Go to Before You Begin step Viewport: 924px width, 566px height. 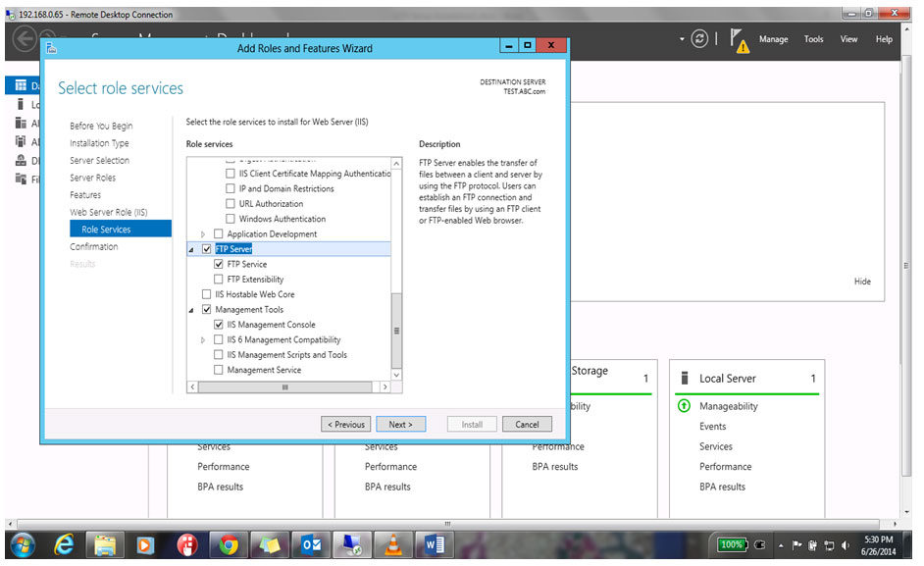[x=101, y=126]
